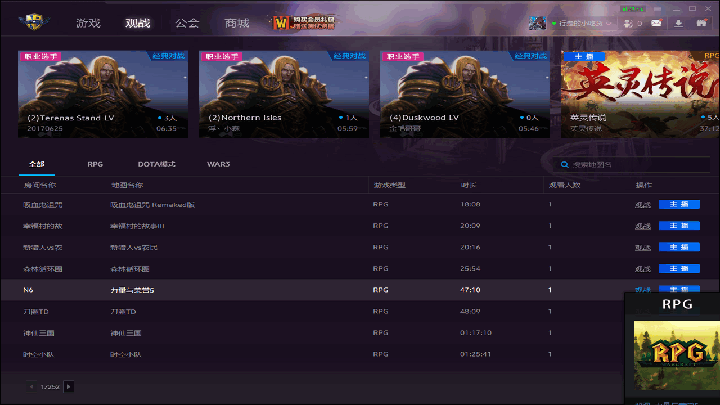720x405 pixels.
Task: Go to next page arrow in pager
Action: click(x=68, y=387)
